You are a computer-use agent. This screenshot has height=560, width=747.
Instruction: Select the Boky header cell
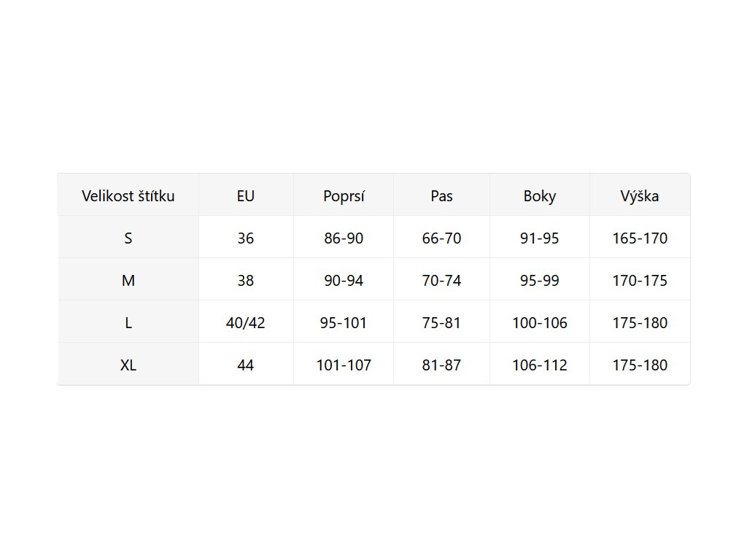coord(540,195)
